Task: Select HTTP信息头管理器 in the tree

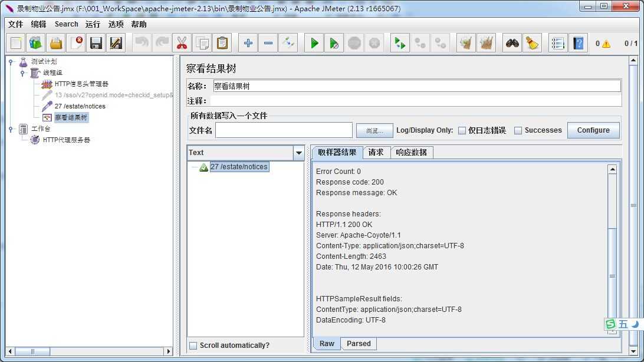Action: (81, 84)
